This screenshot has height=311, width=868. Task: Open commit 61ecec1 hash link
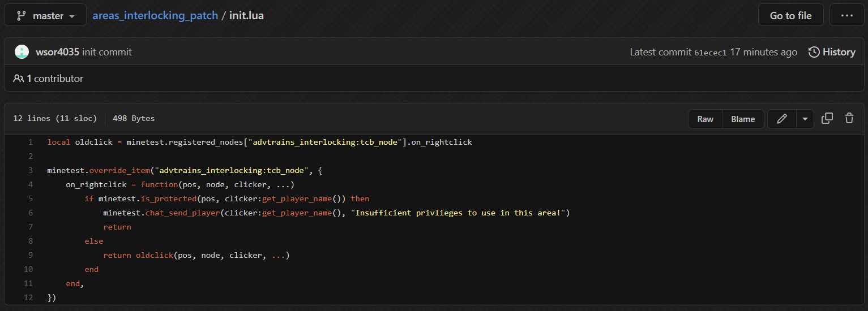pyautogui.click(x=710, y=53)
